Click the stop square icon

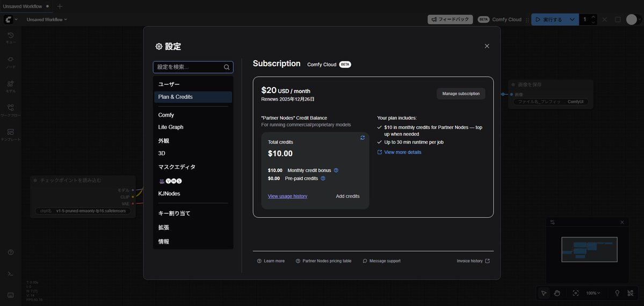(x=618, y=19)
